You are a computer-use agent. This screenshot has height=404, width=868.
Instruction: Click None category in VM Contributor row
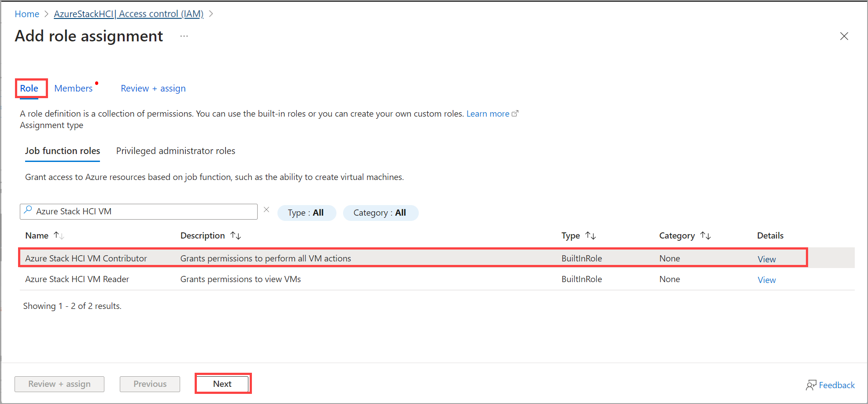coord(670,258)
